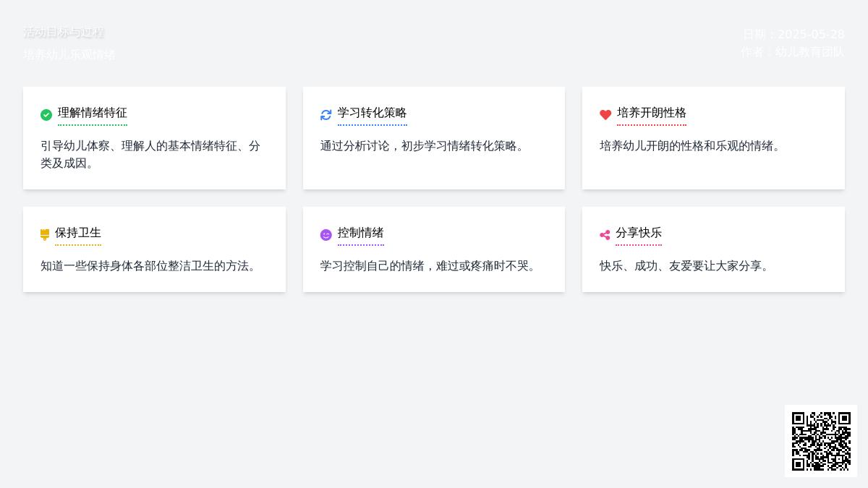Select the 理解情绪特征 card heading
The image size is (868, 488).
click(93, 113)
